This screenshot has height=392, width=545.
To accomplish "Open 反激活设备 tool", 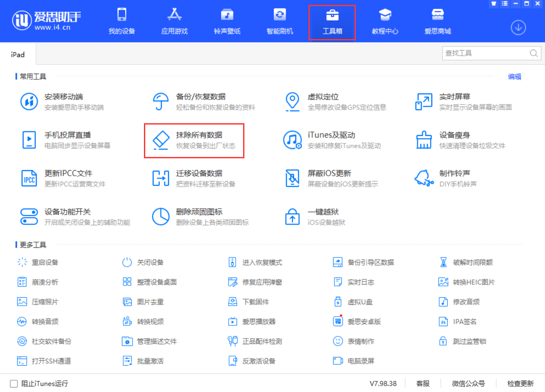I will coord(252,361).
